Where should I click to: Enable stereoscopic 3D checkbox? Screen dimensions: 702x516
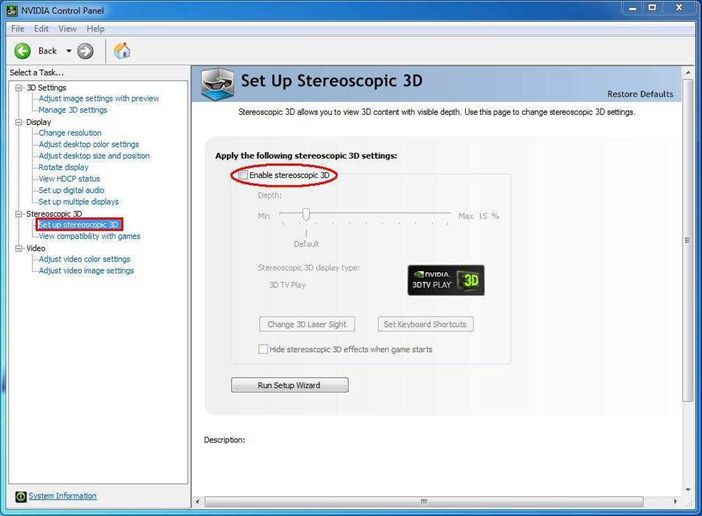point(243,176)
